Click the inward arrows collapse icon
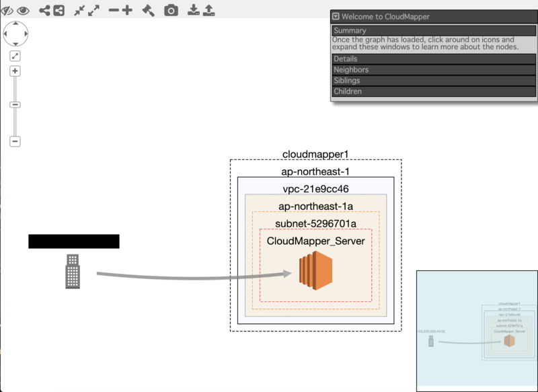Screen dimensions: 538x392 tap(79, 11)
